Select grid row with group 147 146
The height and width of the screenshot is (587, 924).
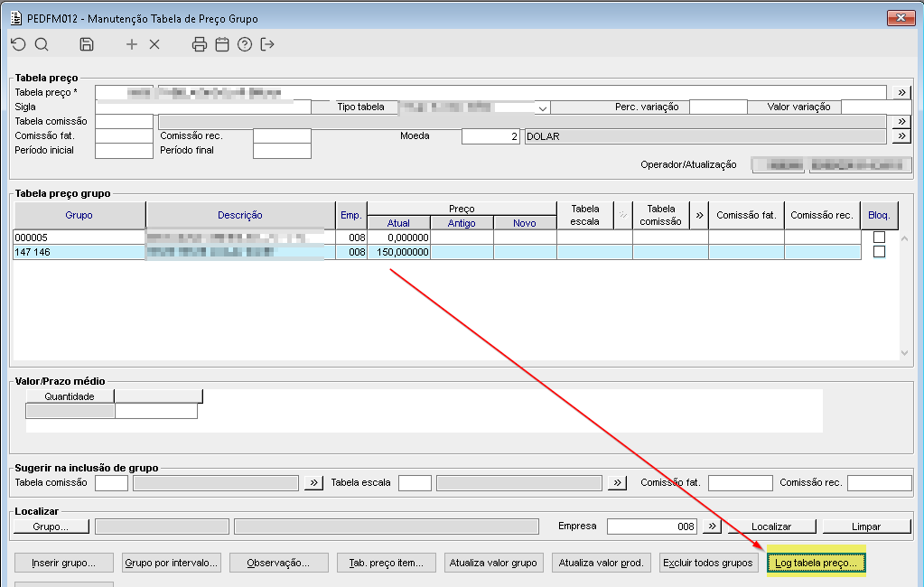point(436,252)
